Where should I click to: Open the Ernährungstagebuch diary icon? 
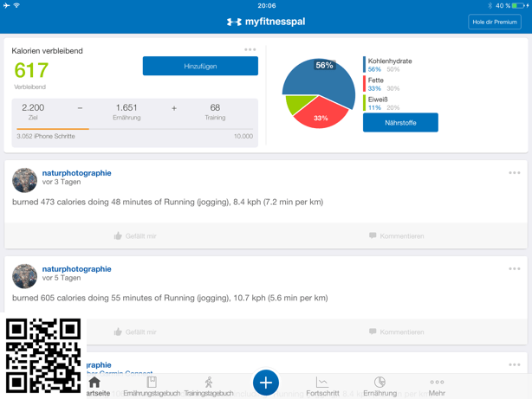point(152,383)
